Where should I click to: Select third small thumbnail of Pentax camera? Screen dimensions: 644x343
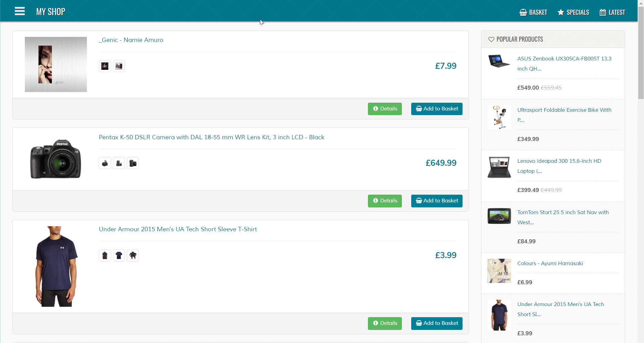pyautogui.click(x=133, y=163)
